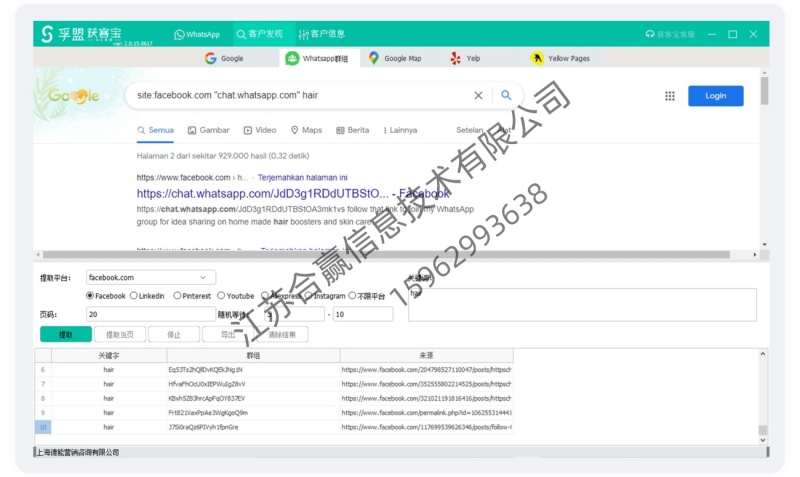The image size is (800, 477).
Task: Open the Lainnya more options menu
Action: pos(400,130)
